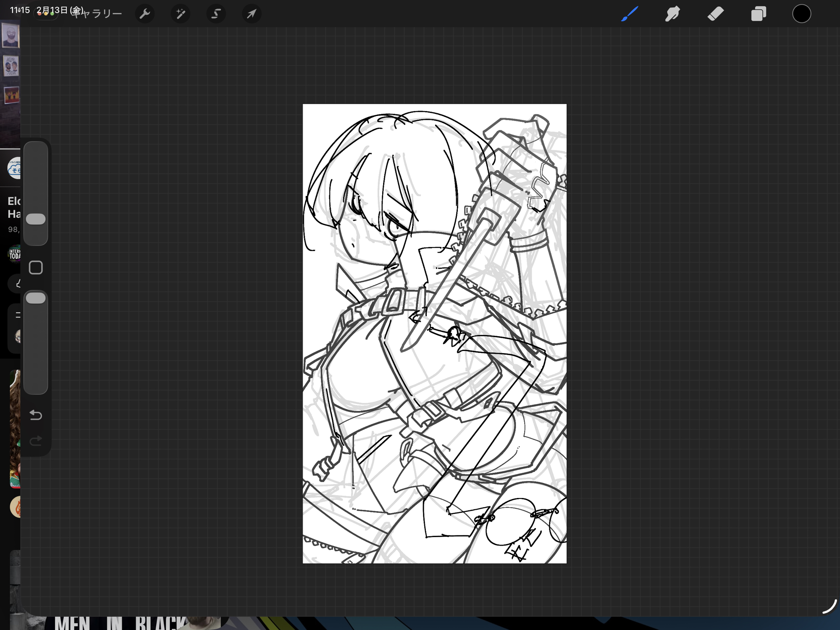Undo the last stroke with the arrow
This screenshot has width=840, height=630.
point(36,415)
